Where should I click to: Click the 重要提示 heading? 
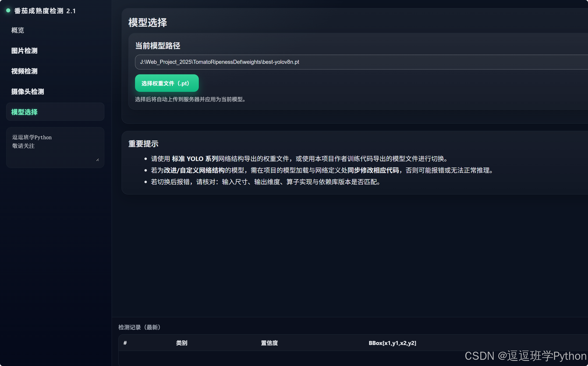[x=143, y=144]
